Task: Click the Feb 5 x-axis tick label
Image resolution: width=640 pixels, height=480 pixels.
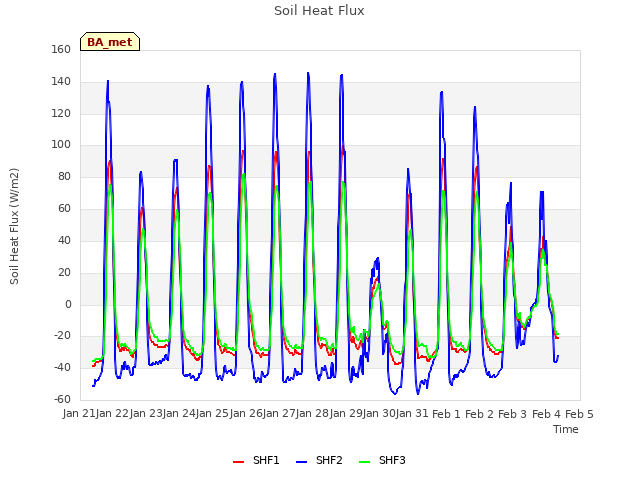Action: 579,414
